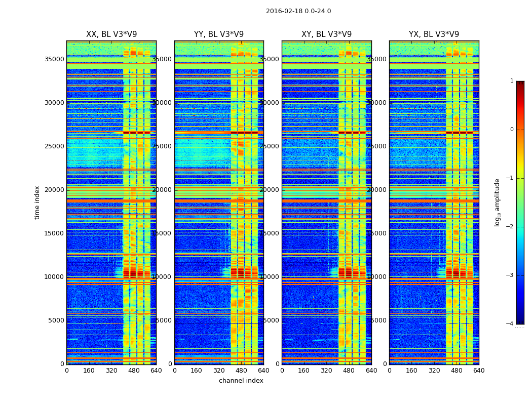Click the 2016-02-18 0.0-24.0 figure title
532x405 pixels.
[298, 11]
